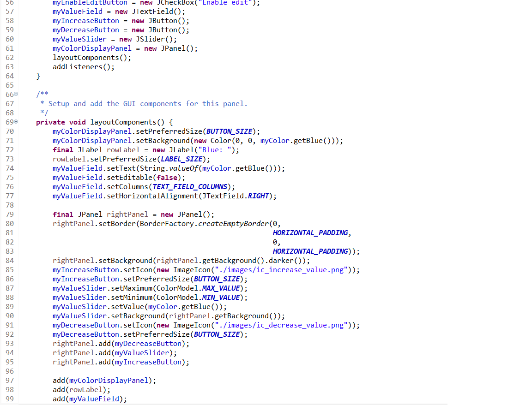This screenshot has width=532, height=405.
Task: Click the "Blue: " string literal
Action: (x=215, y=150)
